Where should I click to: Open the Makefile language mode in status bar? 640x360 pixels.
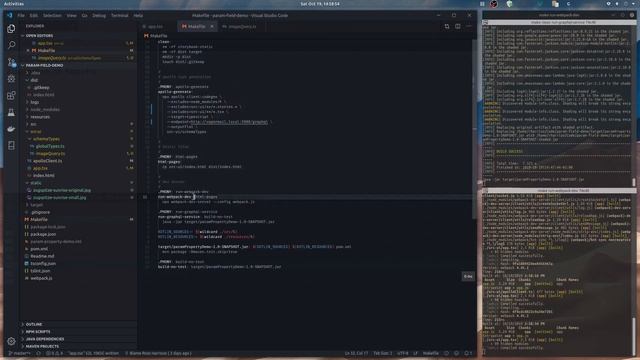click(x=431, y=353)
